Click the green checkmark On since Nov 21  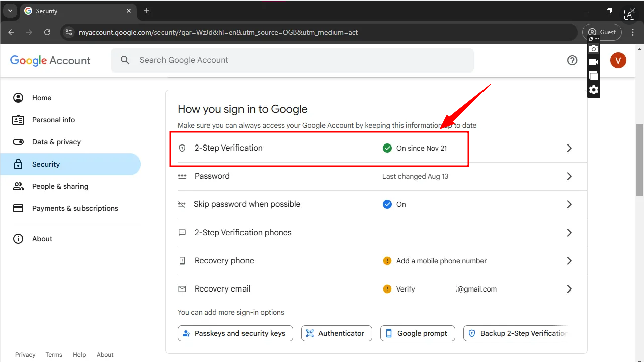tap(387, 148)
